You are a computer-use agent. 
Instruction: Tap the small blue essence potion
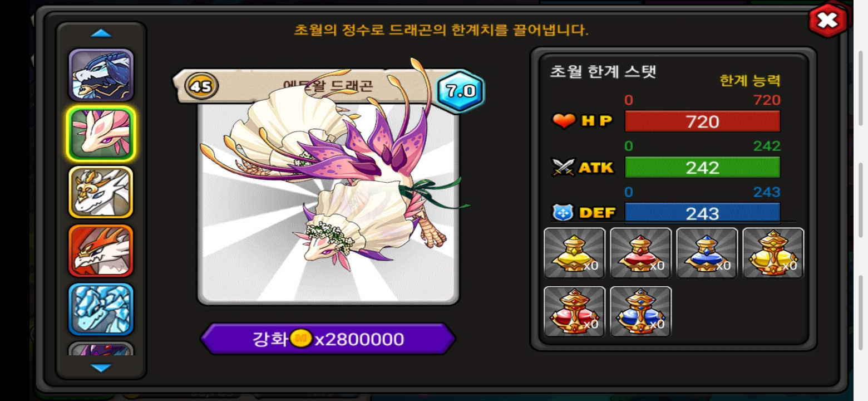click(x=707, y=253)
